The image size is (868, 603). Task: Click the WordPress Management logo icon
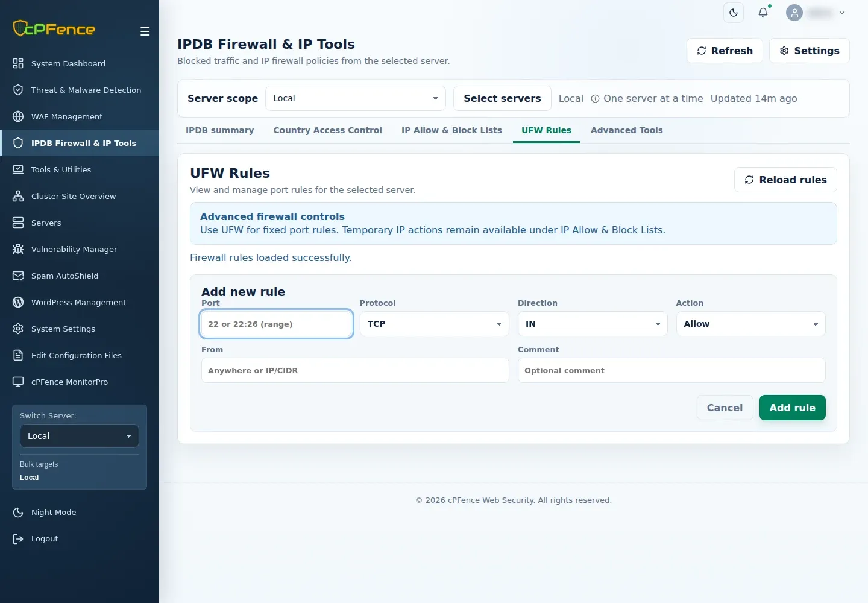click(x=18, y=302)
